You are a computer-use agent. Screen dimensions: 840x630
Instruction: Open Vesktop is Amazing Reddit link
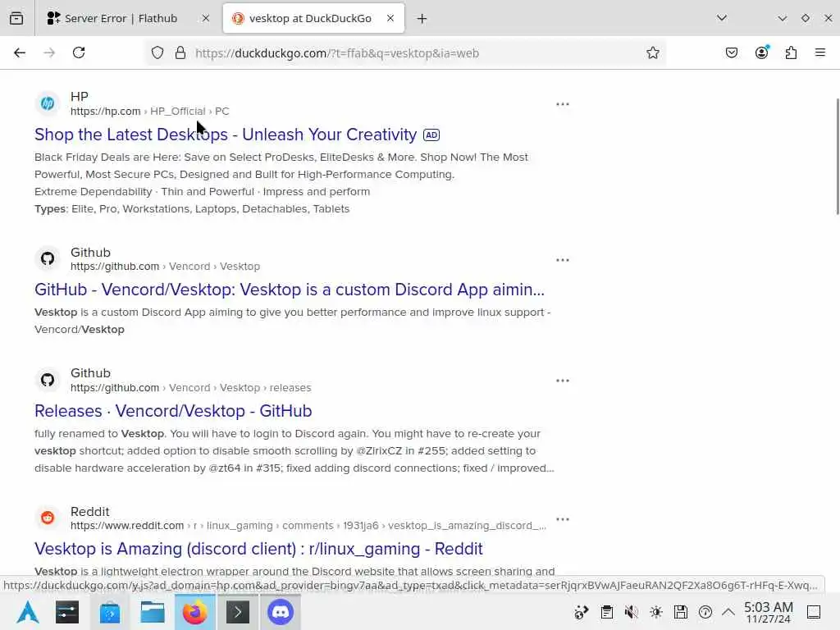(258, 549)
